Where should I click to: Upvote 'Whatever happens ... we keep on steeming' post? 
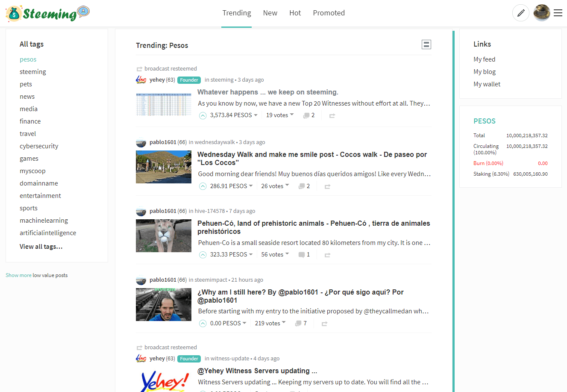coord(203,115)
